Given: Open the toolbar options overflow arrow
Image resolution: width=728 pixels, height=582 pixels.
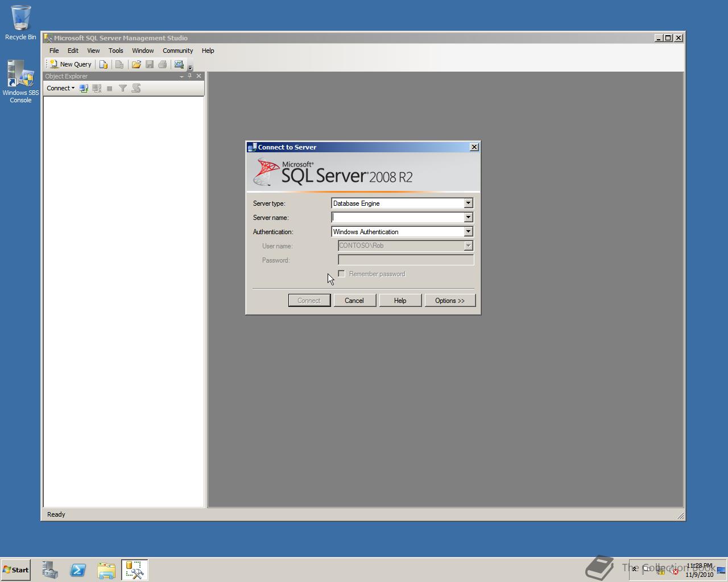Looking at the screenshot, I should (x=190, y=66).
